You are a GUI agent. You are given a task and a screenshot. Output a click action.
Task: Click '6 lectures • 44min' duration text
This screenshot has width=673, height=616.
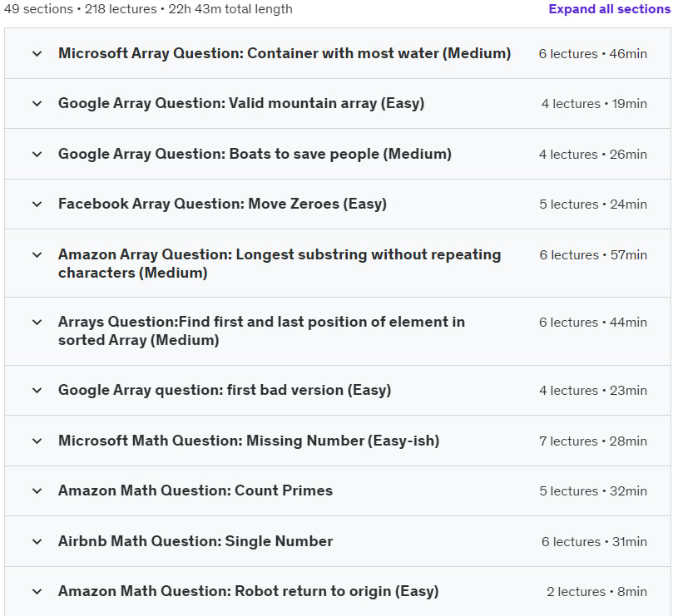(x=593, y=323)
